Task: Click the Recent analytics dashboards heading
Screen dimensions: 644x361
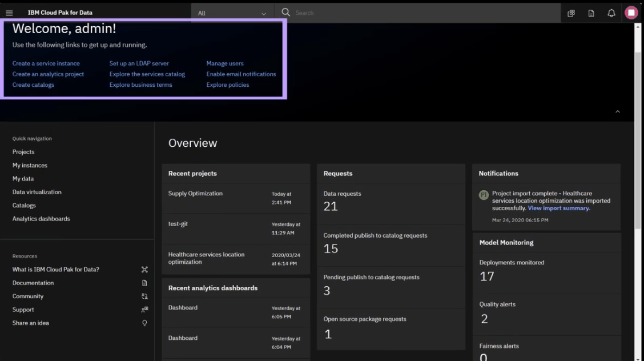Action: tap(213, 288)
